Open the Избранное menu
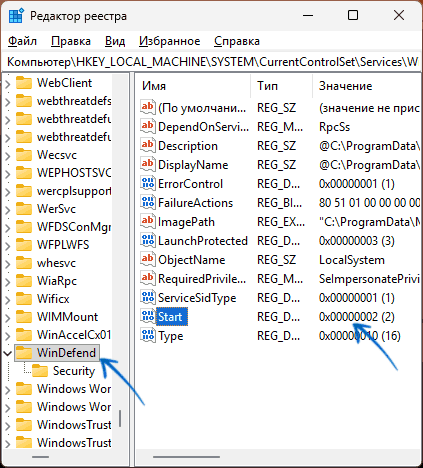The image size is (423, 468). click(x=170, y=41)
